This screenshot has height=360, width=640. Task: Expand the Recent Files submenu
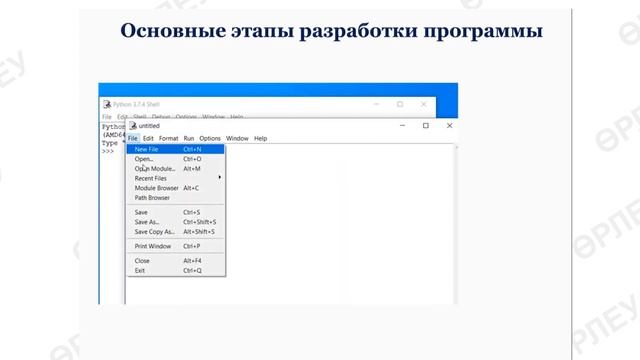click(176, 178)
